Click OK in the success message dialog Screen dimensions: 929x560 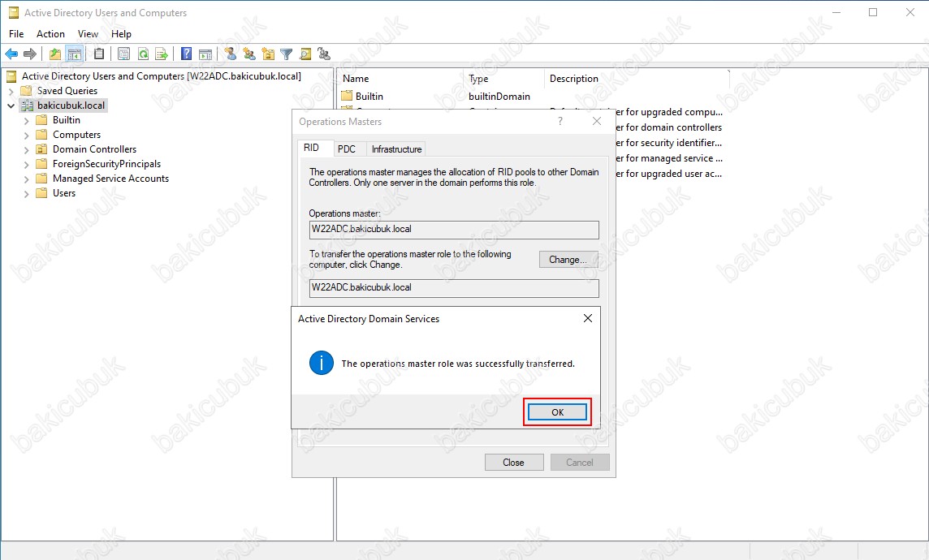(557, 412)
